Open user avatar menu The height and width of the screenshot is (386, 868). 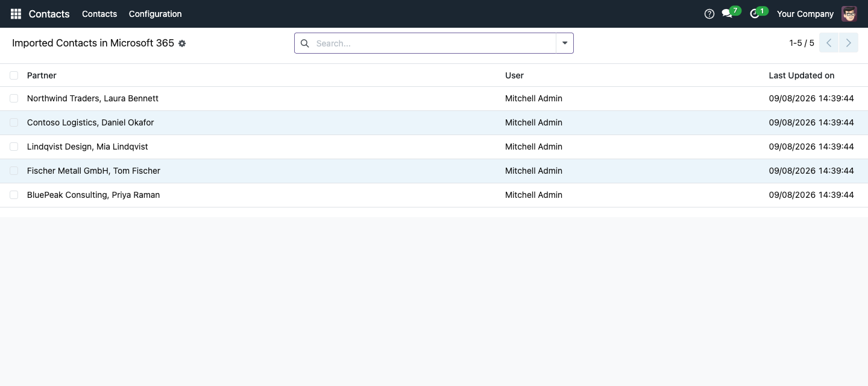[x=849, y=14]
